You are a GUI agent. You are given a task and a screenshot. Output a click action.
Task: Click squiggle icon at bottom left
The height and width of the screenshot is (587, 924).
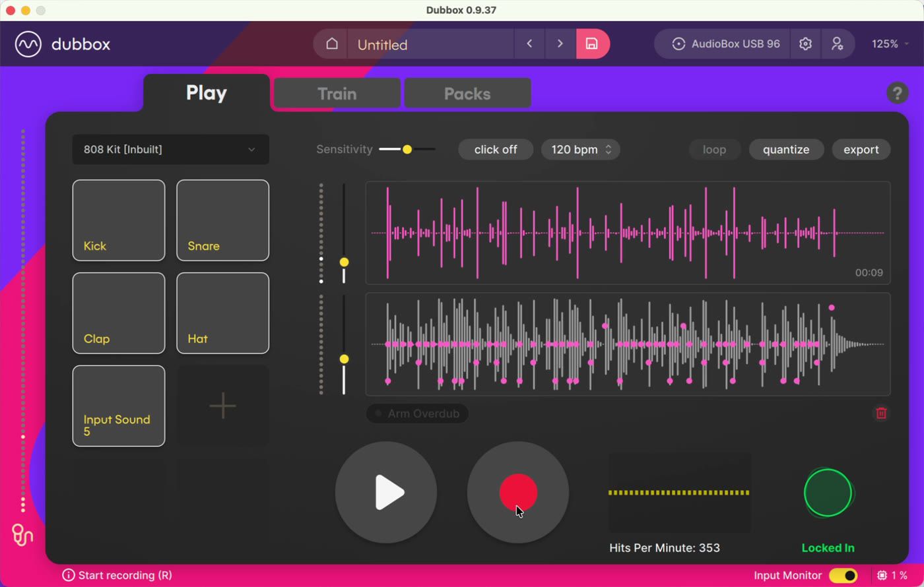tap(22, 535)
